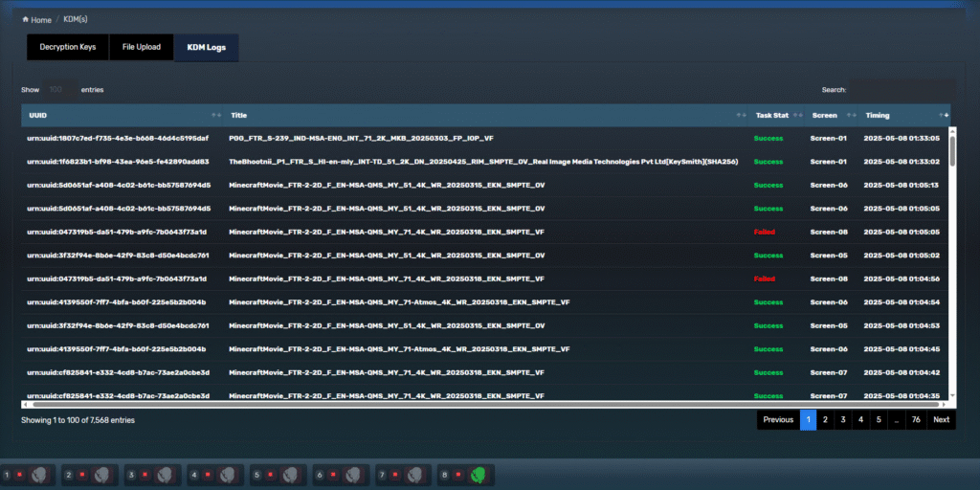Click screen 3 red indicator in bottom bar
Viewport: 980px width, 490px height.
[145, 474]
